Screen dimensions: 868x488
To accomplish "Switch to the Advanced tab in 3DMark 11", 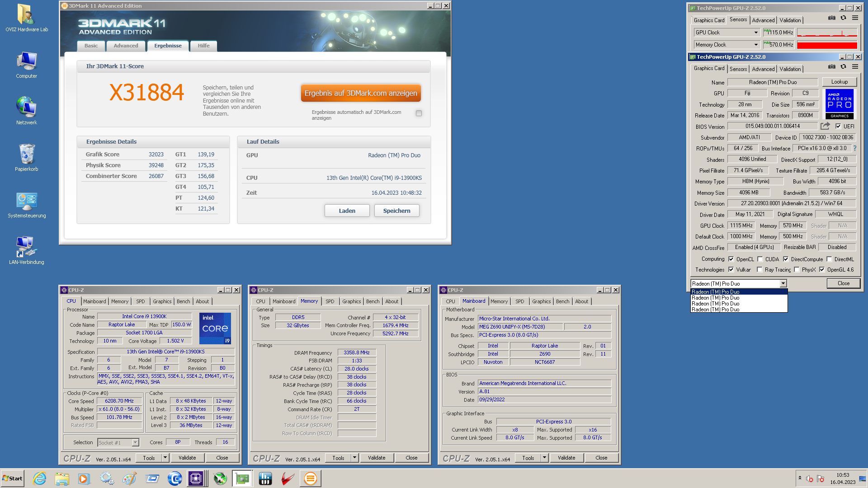I will coord(126,46).
